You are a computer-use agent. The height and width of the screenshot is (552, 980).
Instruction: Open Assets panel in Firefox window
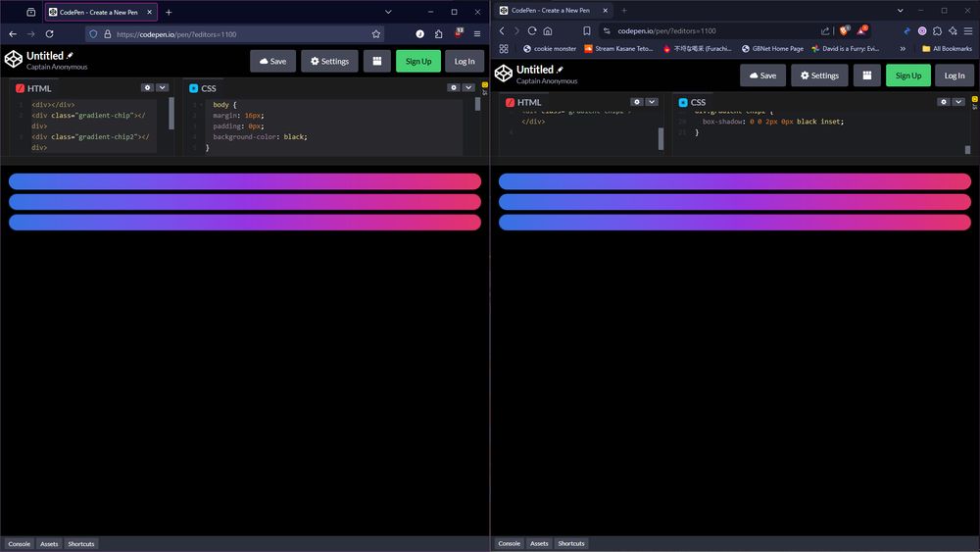(x=49, y=544)
